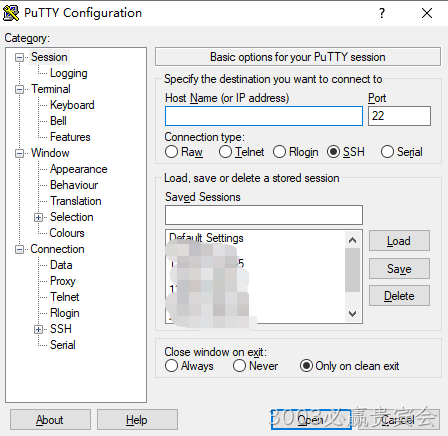Click the Port number field

tap(399, 116)
